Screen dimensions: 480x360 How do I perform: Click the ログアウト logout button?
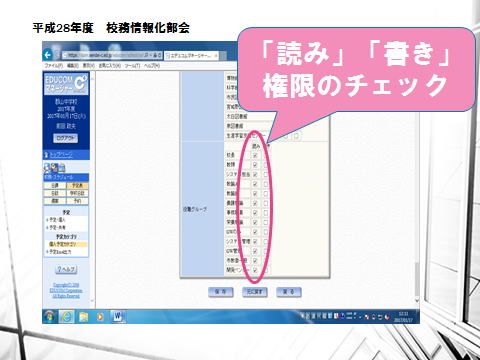[66, 138]
